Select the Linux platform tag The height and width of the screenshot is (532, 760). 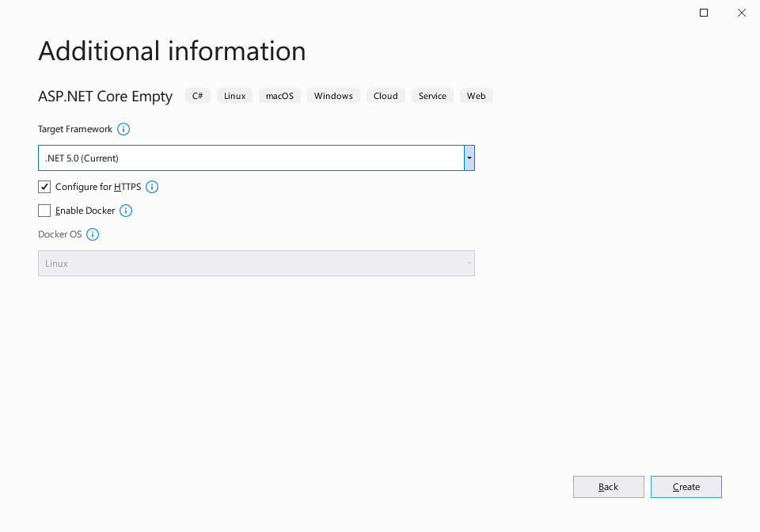(x=234, y=95)
